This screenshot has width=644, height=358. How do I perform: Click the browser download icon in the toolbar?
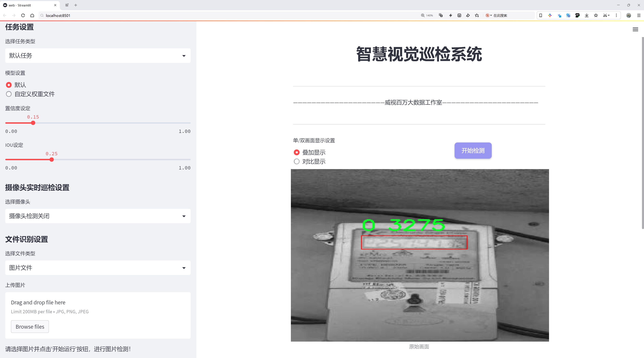[x=587, y=15]
